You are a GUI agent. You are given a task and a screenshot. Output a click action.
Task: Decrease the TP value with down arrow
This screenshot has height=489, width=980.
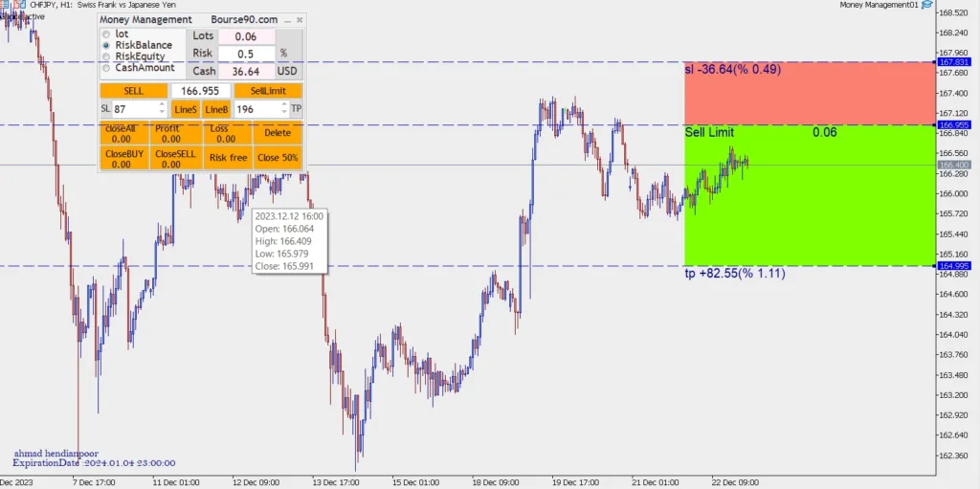(285, 113)
